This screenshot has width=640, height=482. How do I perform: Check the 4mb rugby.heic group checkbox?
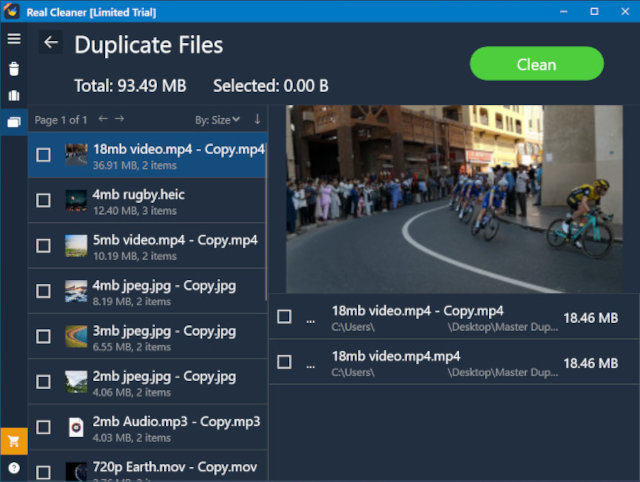click(43, 200)
